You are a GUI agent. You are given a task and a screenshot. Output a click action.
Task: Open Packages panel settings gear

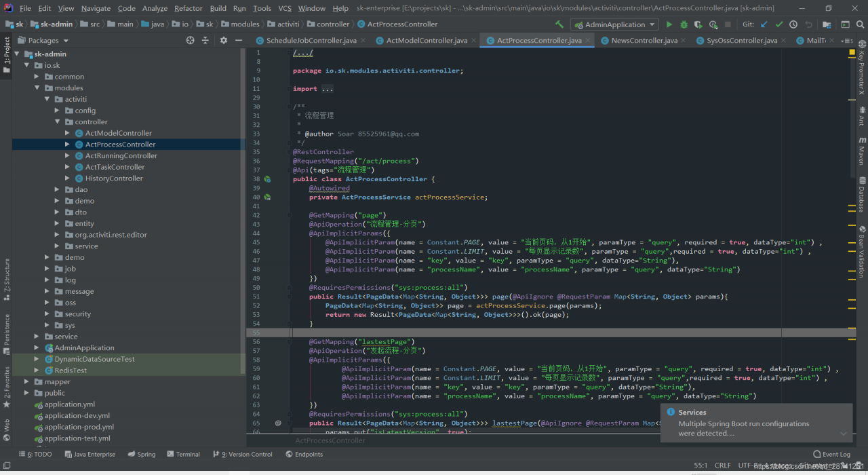(x=224, y=41)
